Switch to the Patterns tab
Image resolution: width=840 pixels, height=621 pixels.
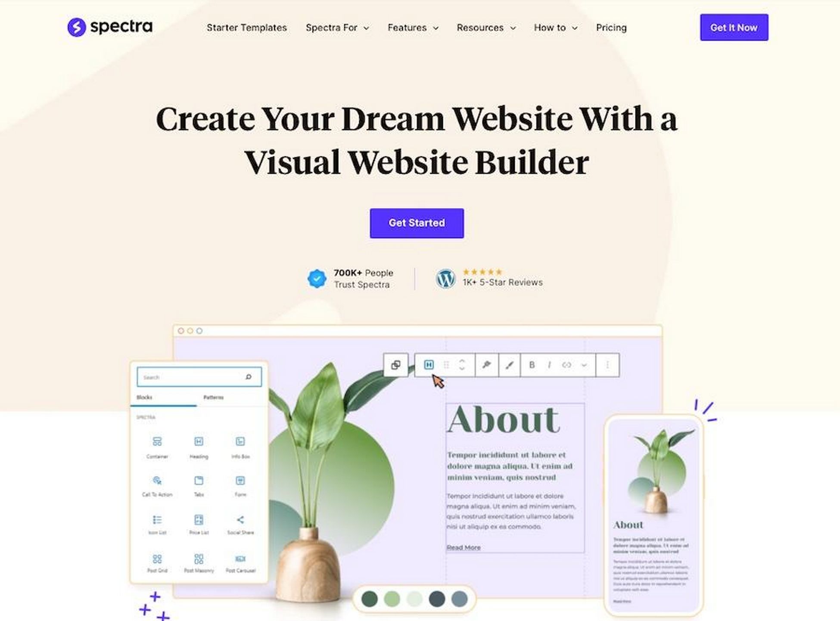point(213,397)
